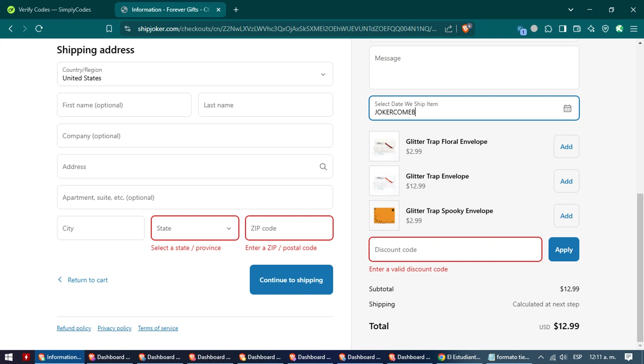Open the Leo AI sparkle icon
644x364 pixels.
click(x=591, y=29)
